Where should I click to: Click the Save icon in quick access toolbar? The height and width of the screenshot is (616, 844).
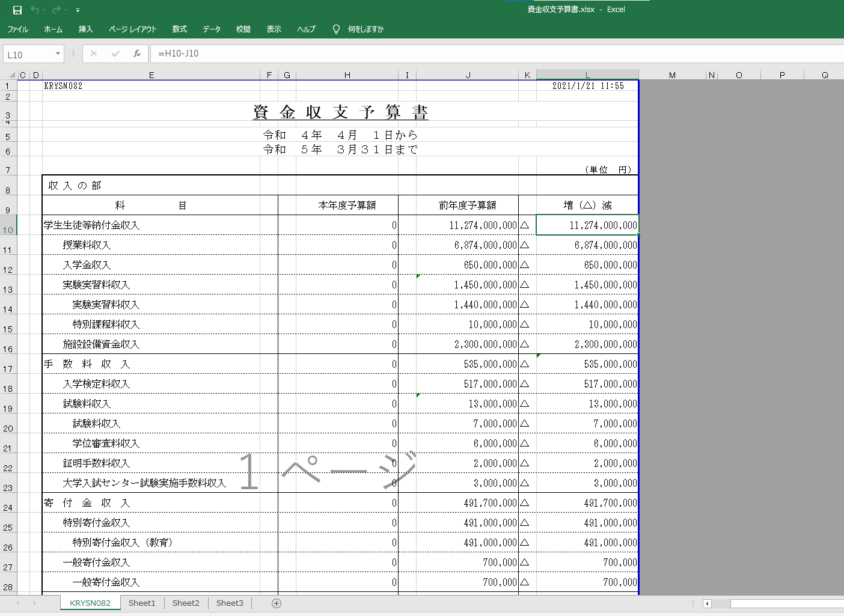17,10
